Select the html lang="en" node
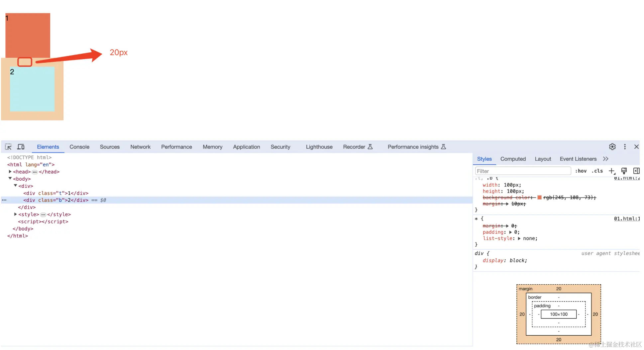This screenshot has height=350, width=644. pos(31,164)
